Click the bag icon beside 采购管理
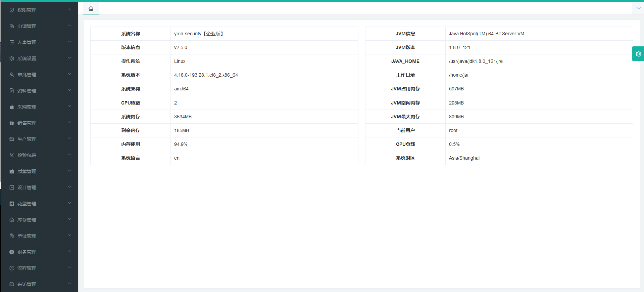This screenshot has width=644, height=292. [x=12, y=107]
